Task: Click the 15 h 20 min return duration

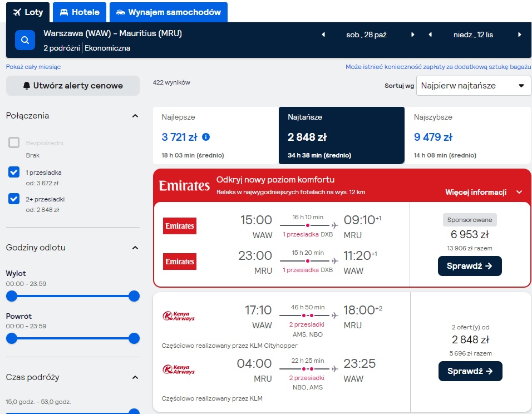Action: pos(308,253)
